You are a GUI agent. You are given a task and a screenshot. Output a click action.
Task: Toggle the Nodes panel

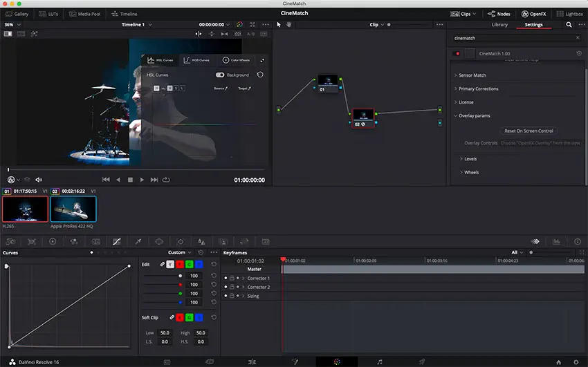499,14
